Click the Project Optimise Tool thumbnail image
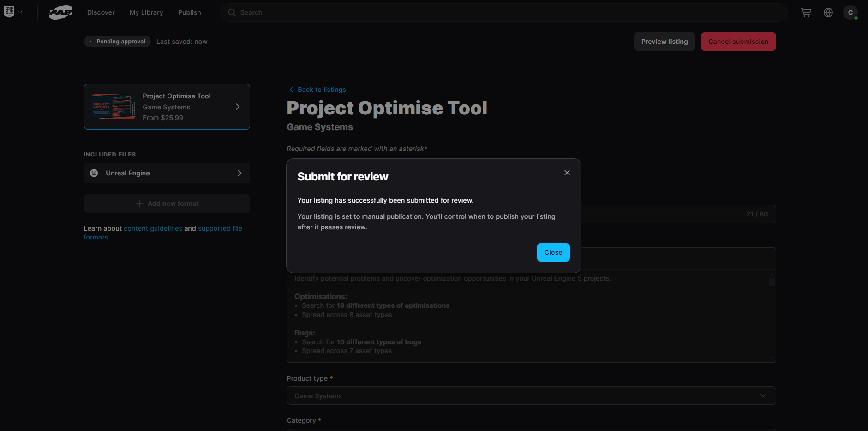The height and width of the screenshot is (431, 868). pos(114,107)
